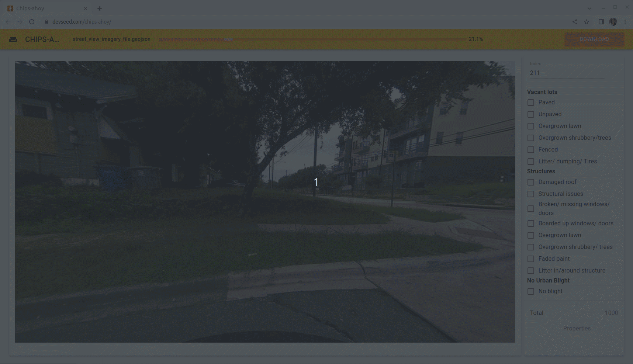Click the Index input field
The image size is (633, 364).
coord(567,73)
